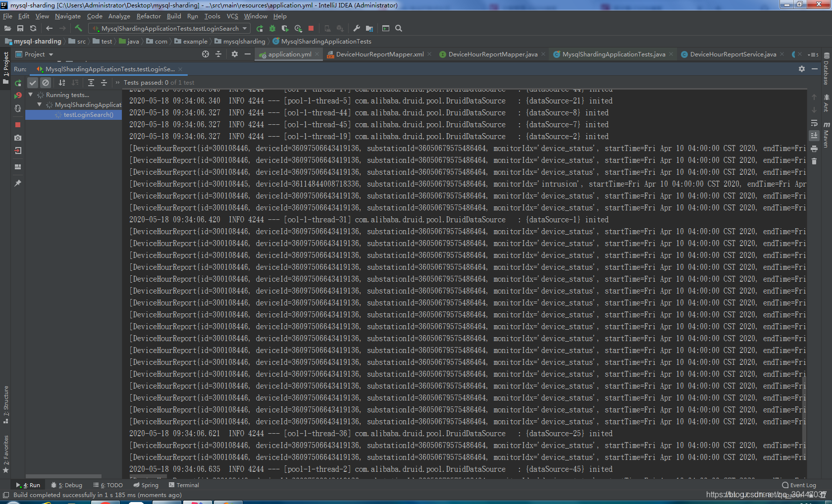
Task: Click the src breadcrumb folder
Action: click(x=77, y=42)
